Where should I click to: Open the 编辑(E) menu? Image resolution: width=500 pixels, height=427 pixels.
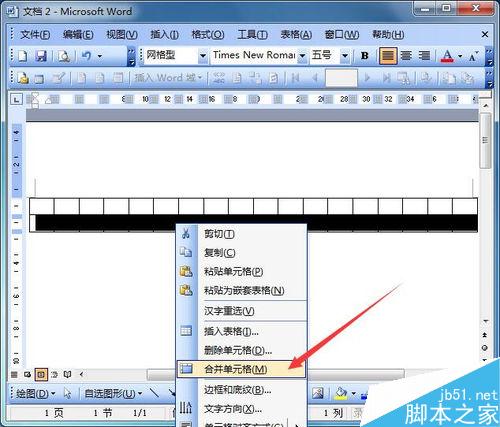coord(78,34)
